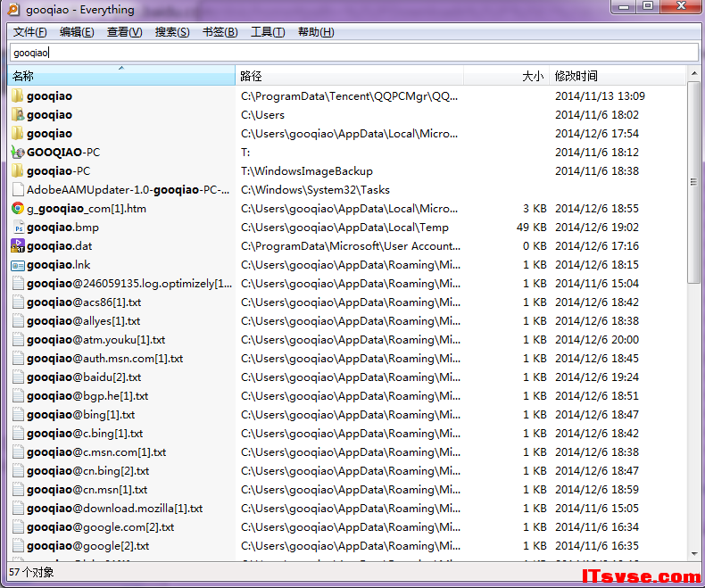Select file name gooqiao@baidu[2].txt

[x=84, y=377]
